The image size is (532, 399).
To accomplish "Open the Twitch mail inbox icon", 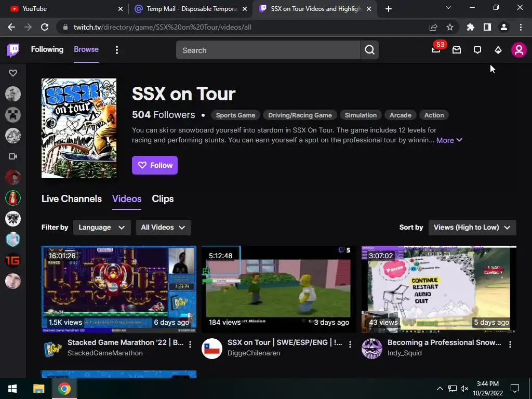I will [457, 50].
